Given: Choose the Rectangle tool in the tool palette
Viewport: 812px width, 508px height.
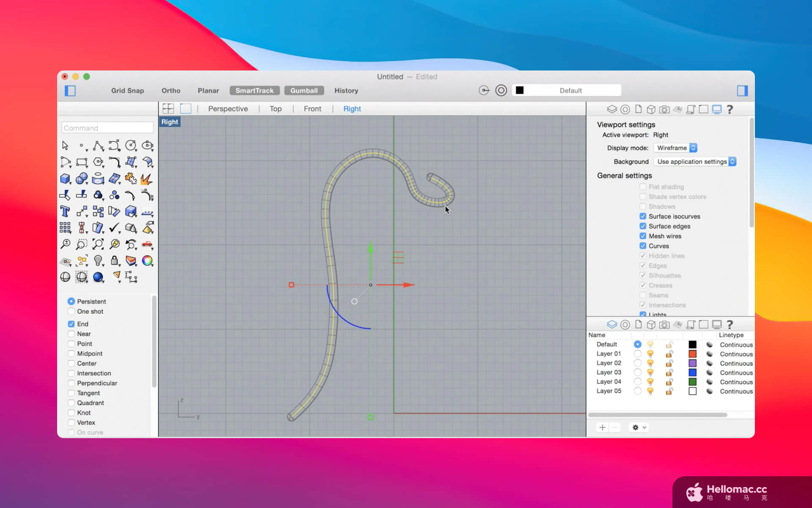Looking at the screenshot, I should point(82,162).
